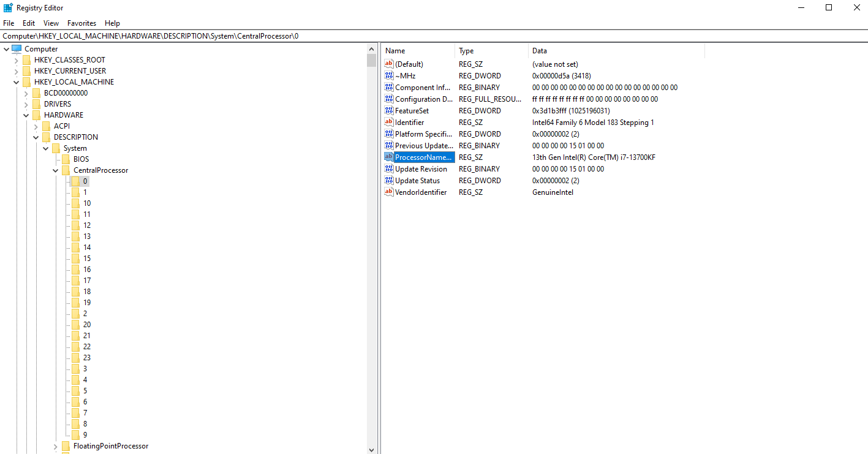Image resolution: width=868 pixels, height=454 pixels.
Task: Select the Computer root icon in the tree
Action: click(x=17, y=48)
